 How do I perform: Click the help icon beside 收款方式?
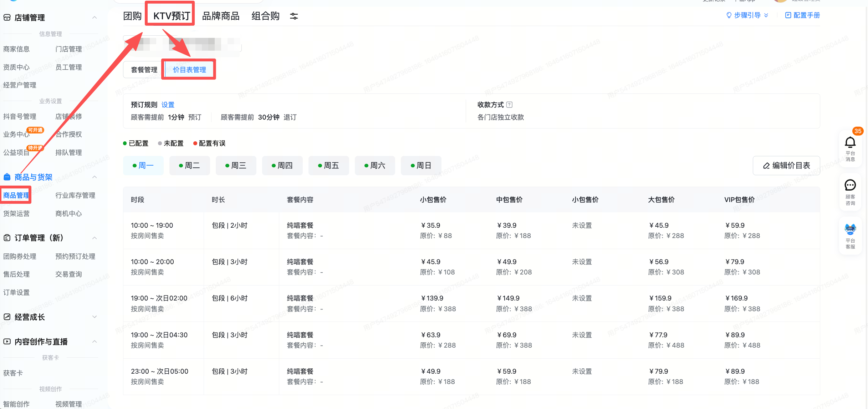(509, 105)
